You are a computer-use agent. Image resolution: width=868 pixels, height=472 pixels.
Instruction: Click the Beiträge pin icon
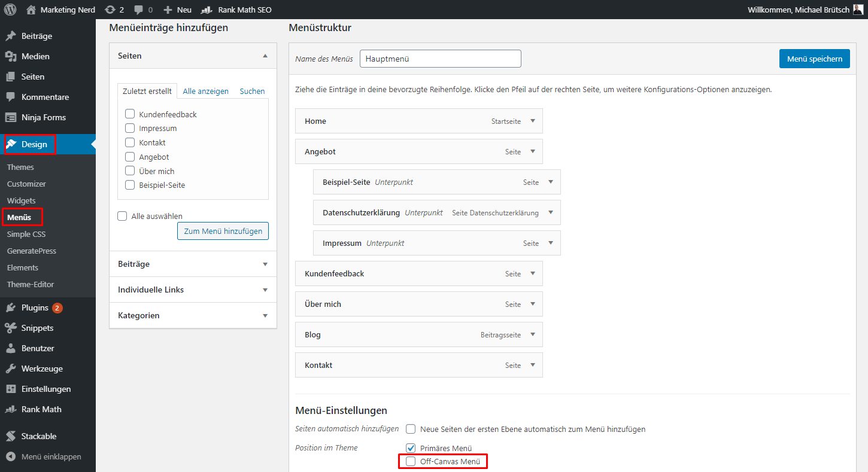point(11,36)
